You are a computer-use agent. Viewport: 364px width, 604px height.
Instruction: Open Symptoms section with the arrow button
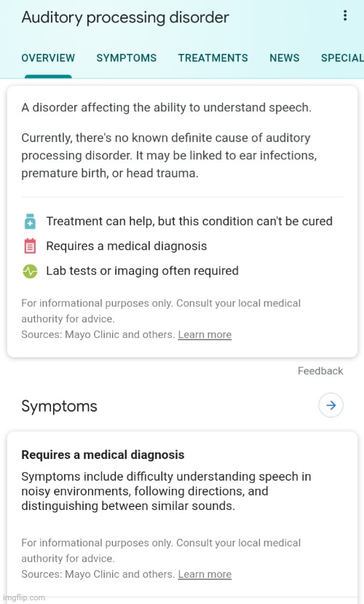pyautogui.click(x=331, y=405)
